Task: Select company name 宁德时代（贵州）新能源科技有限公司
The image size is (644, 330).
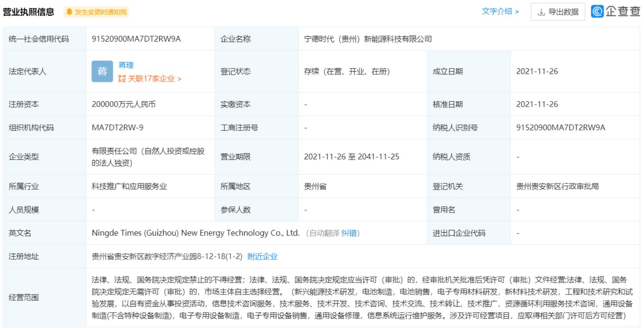Action: (x=368, y=39)
